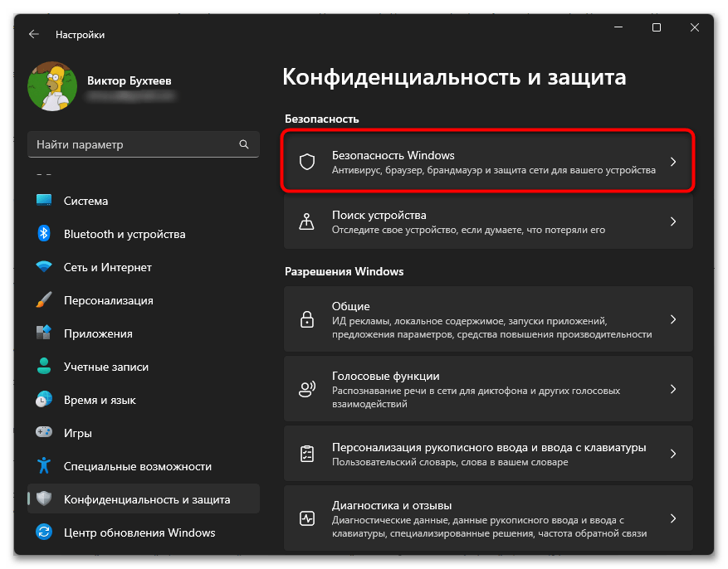Click the magnifier search icon

point(244,144)
